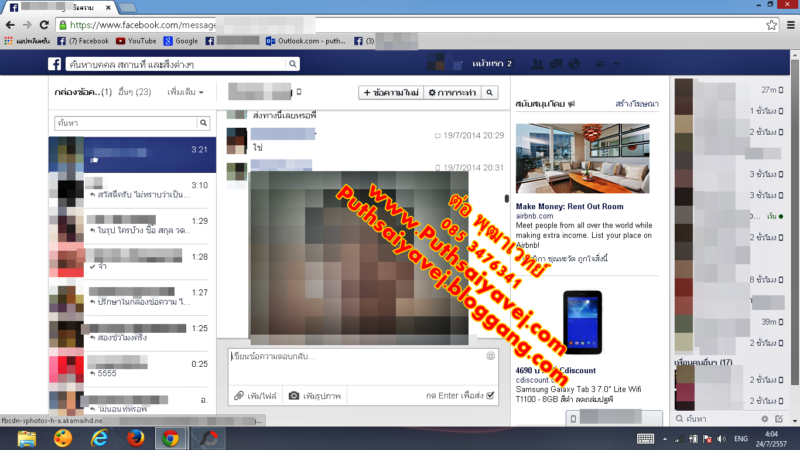Click the search-in-conversation magnifier button
800x450 pixels.
(x=489, y=92)
